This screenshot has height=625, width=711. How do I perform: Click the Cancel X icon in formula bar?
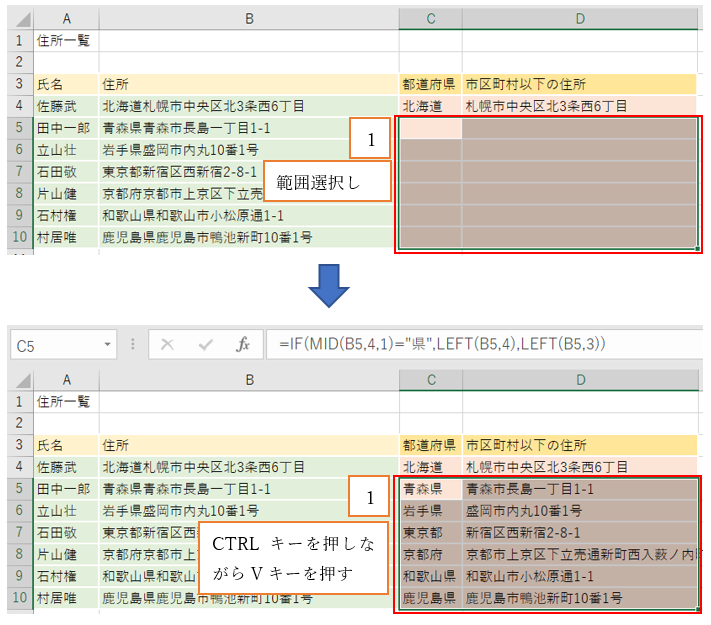pos(168,345)
